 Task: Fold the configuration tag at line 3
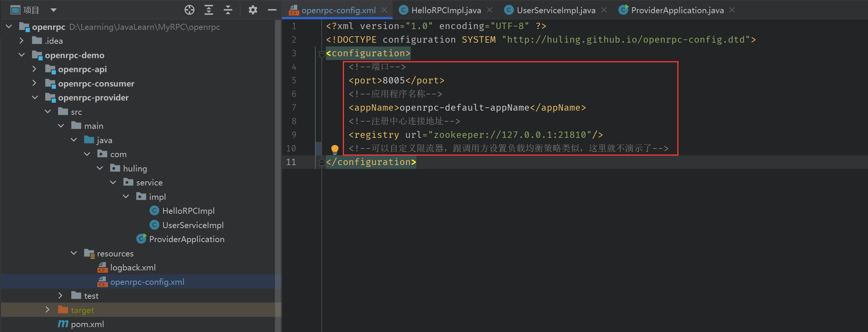click(x=321, y=54)
